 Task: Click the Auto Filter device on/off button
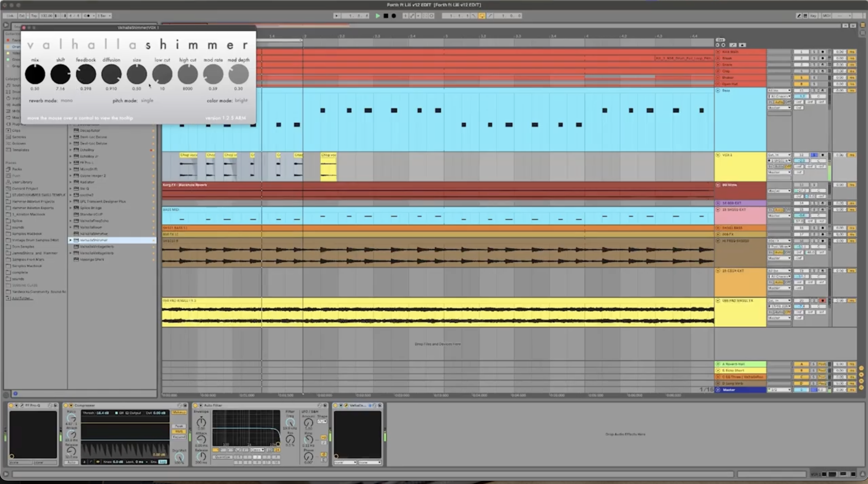pyautogui.click(x=195, y=405)
